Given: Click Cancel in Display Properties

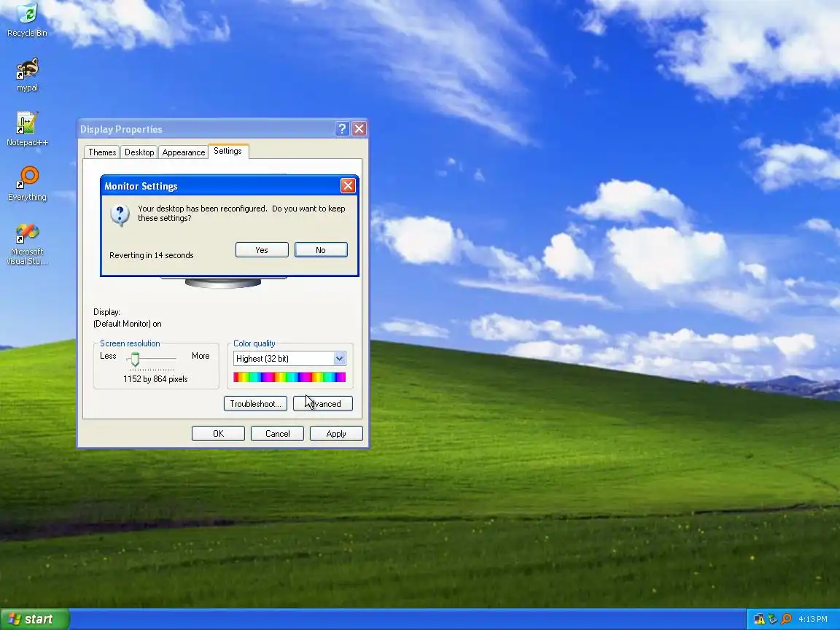Looking at the screenshot, I should click(x=278, y=434).
